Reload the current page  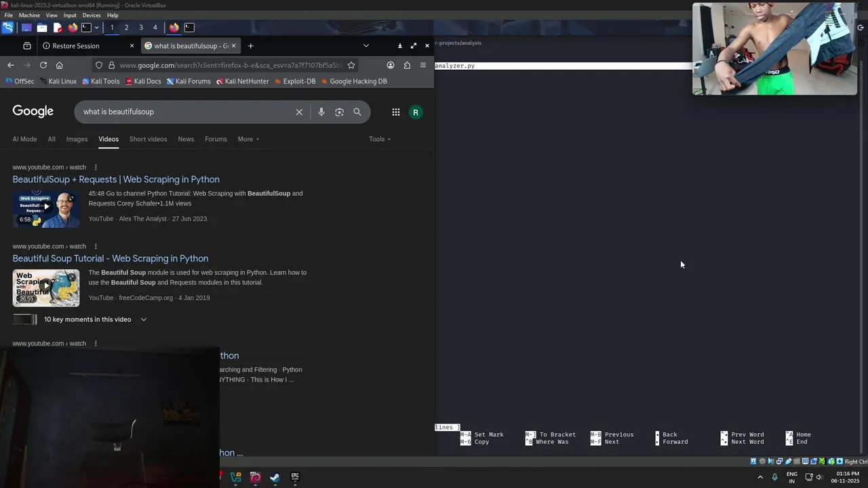point(43,65)
